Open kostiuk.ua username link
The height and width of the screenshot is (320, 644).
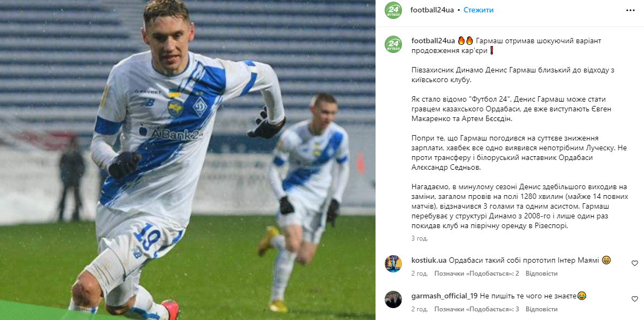(429, 260)
